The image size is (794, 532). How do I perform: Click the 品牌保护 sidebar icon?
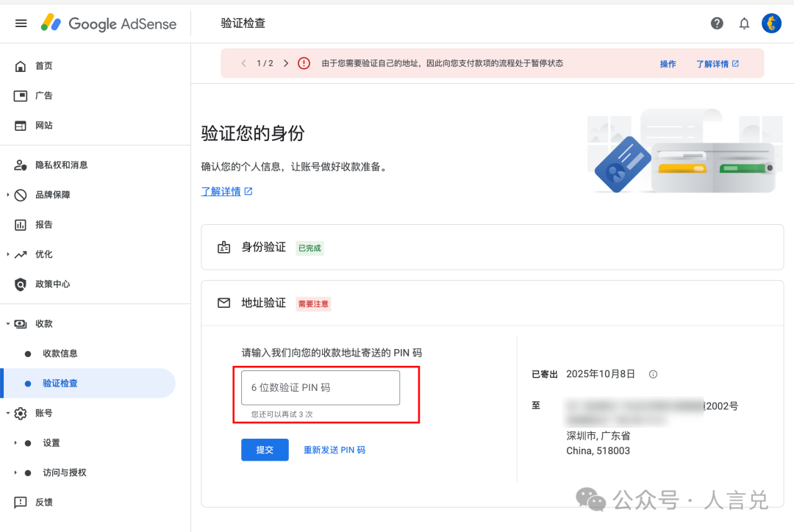pyautogui.click(x=21, y=194)
